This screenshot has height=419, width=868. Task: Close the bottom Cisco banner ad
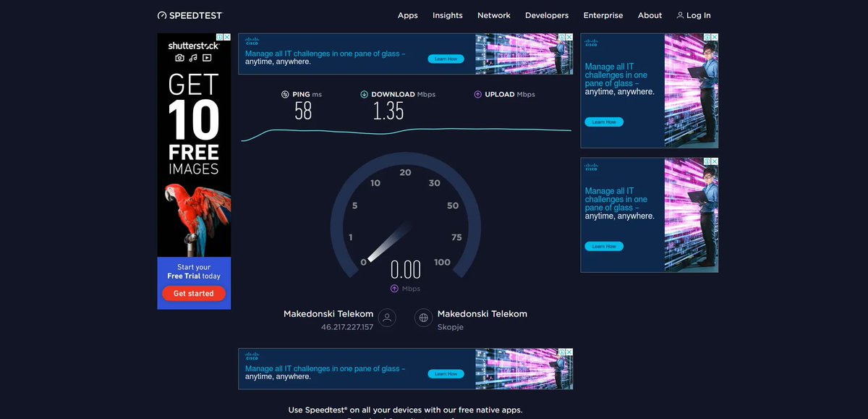569,352
